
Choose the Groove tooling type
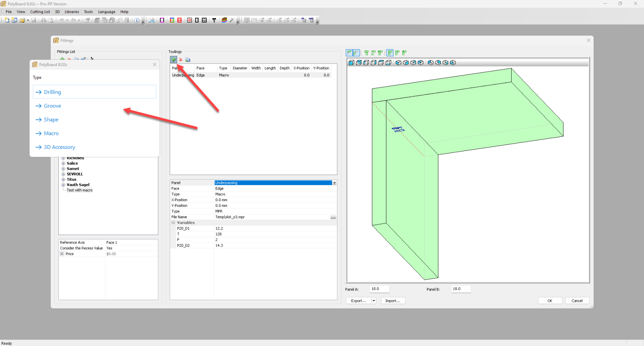pos(52,106)
